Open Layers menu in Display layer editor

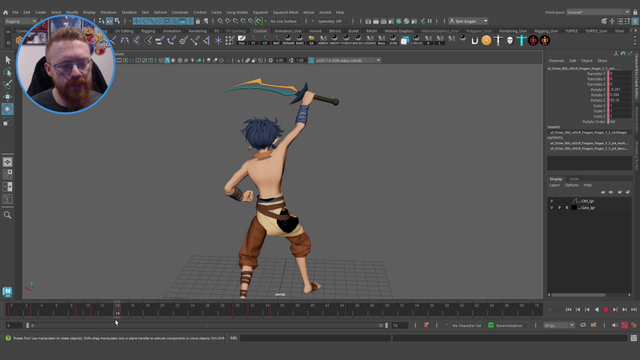tap(554, 185)
